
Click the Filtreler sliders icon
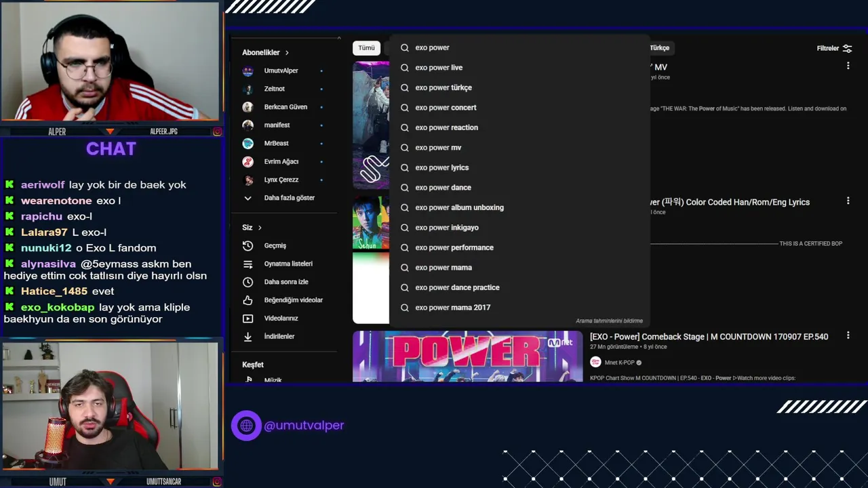click(847, 48)
